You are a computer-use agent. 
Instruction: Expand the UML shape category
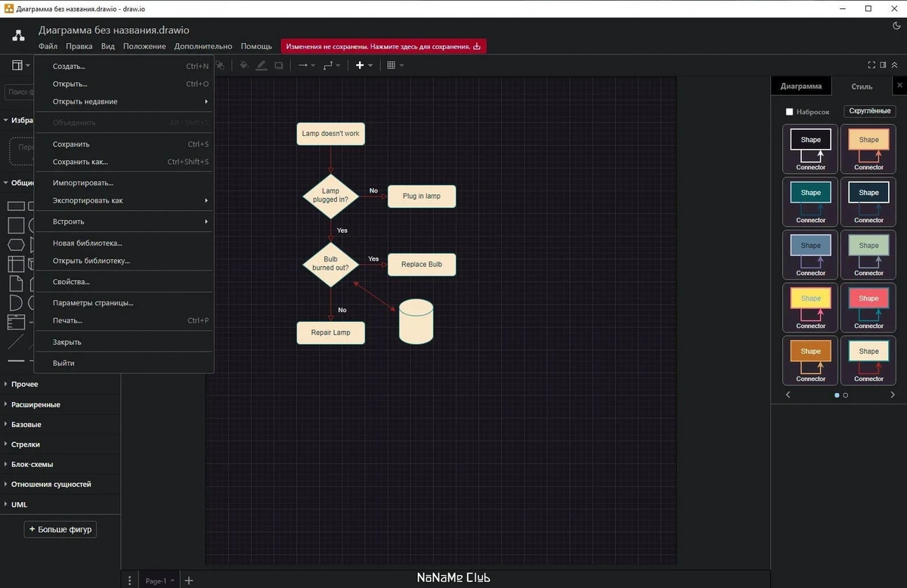60,504
